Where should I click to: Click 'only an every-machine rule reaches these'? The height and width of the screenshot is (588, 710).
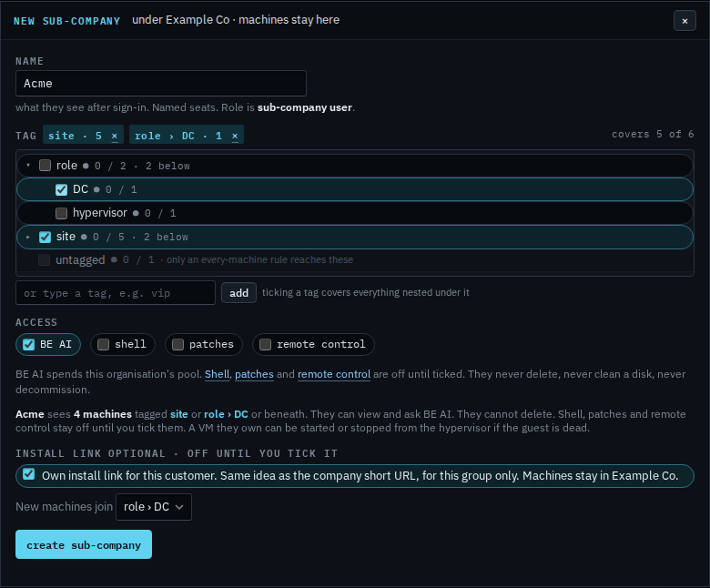259,259
